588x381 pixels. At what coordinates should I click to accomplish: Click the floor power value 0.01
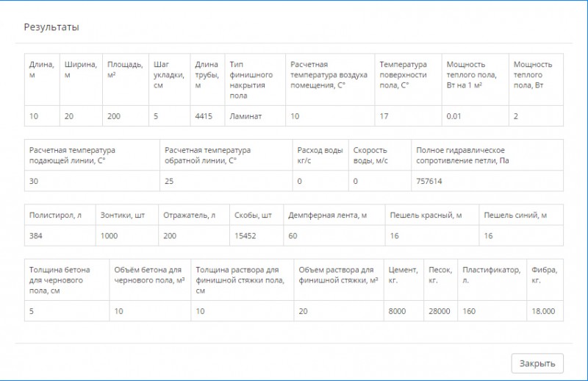click(453, 116)
